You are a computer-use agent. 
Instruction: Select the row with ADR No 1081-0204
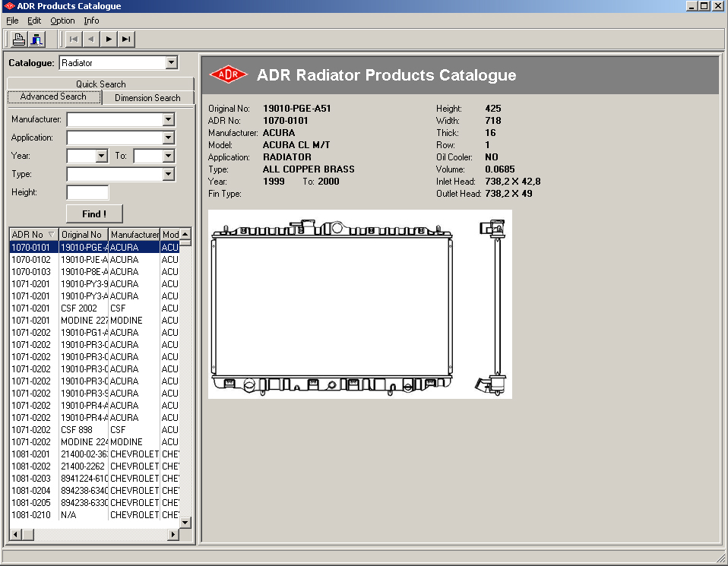point(94,490)
